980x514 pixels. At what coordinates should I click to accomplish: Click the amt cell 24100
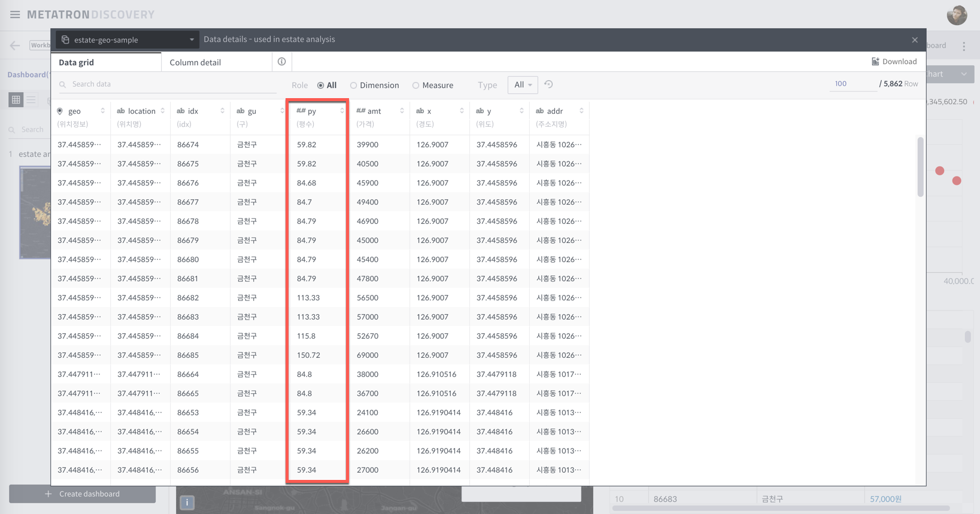tap(368, 413)
